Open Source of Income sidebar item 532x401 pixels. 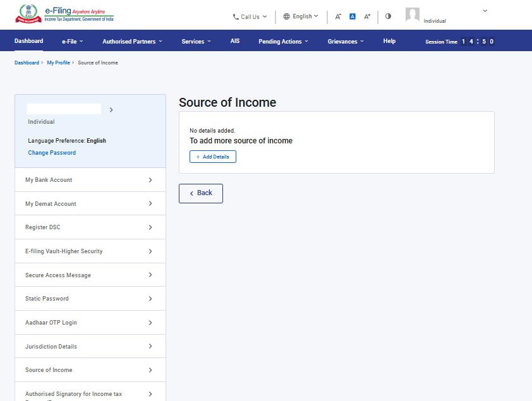90,370
